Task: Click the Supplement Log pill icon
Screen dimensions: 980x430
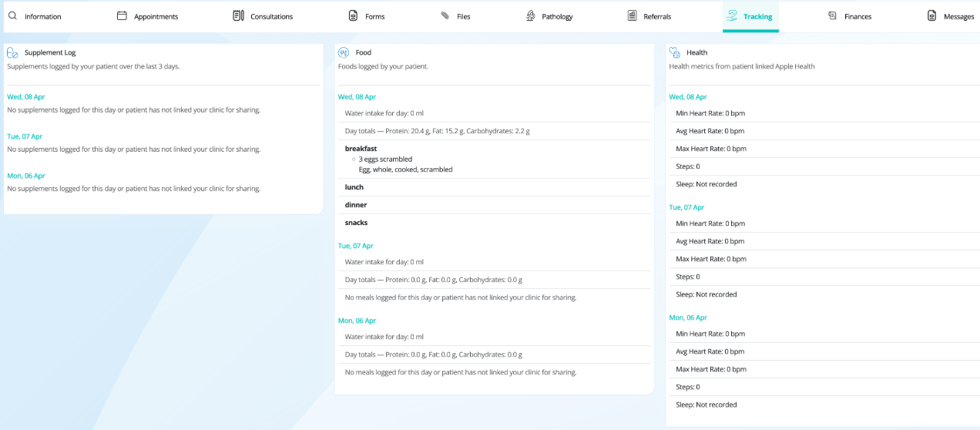Action: click(12, 52)
